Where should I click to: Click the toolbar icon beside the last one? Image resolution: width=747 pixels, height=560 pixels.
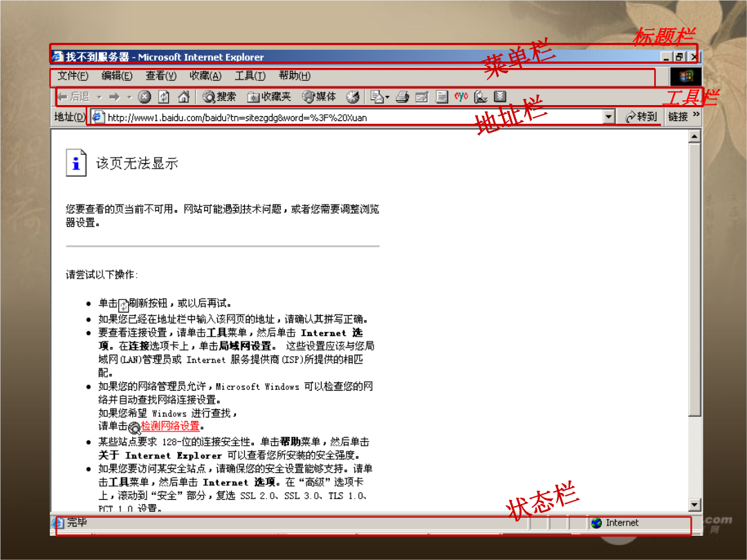click(481, 97)
